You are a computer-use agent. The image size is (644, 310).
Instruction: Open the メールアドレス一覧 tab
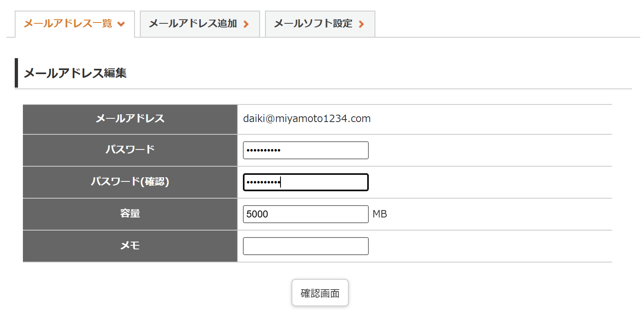68,24
